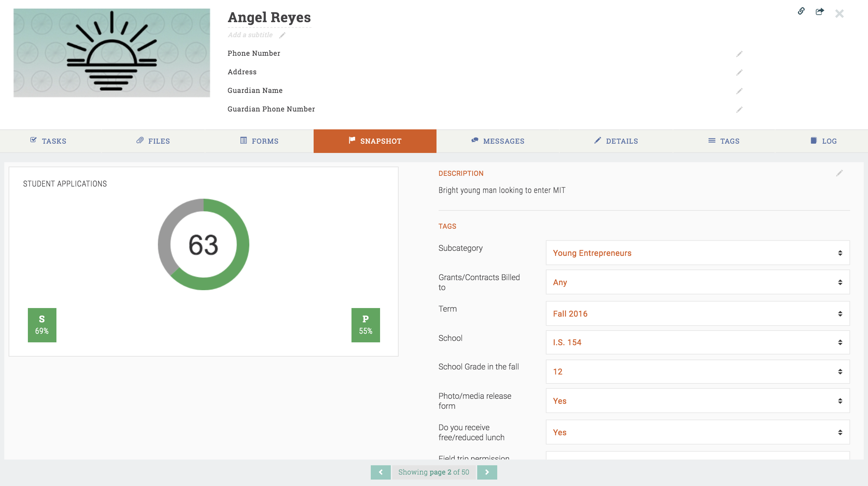Switch to the Messages tab
The width and height of the screenshot is (868, 486).
(498, 141)
